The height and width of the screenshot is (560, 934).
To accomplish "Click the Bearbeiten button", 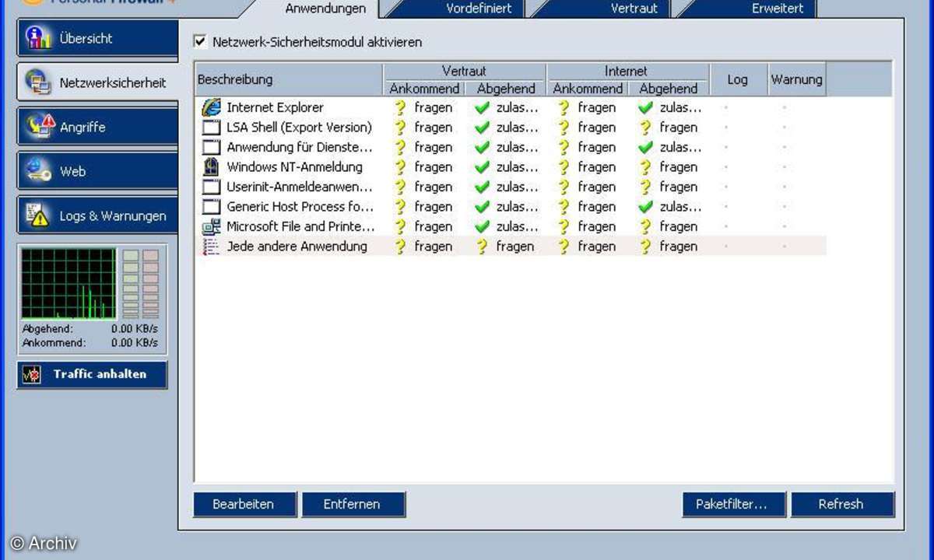I will pos(244,504).
